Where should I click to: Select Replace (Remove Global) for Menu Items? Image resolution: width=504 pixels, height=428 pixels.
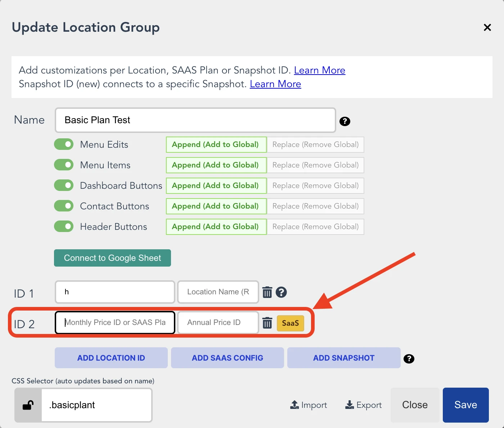315,165
